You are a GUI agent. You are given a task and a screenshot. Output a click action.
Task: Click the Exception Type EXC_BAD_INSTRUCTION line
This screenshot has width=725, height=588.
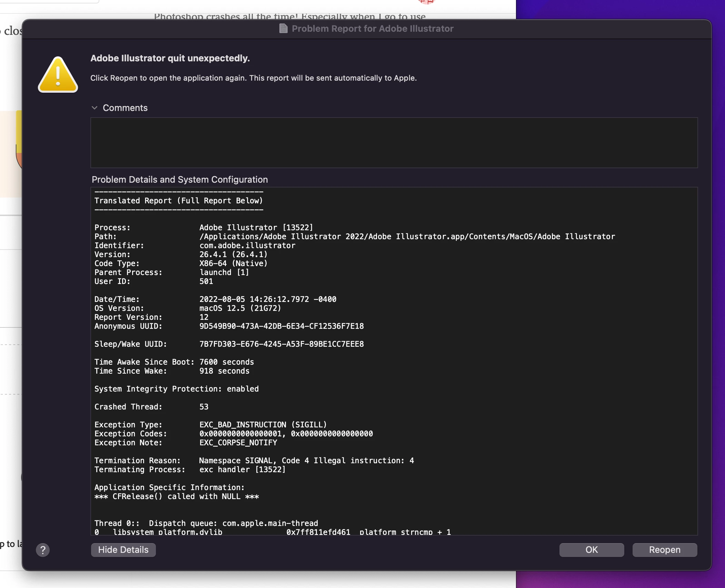pyautogui.click(x=210, y=425)
